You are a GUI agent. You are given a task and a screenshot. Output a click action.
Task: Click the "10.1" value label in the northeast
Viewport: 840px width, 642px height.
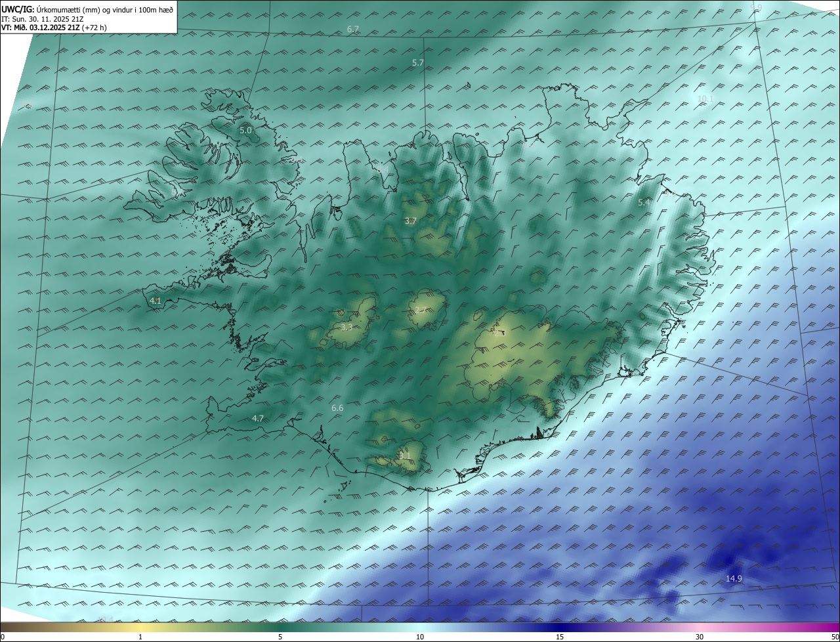point(705,99)
